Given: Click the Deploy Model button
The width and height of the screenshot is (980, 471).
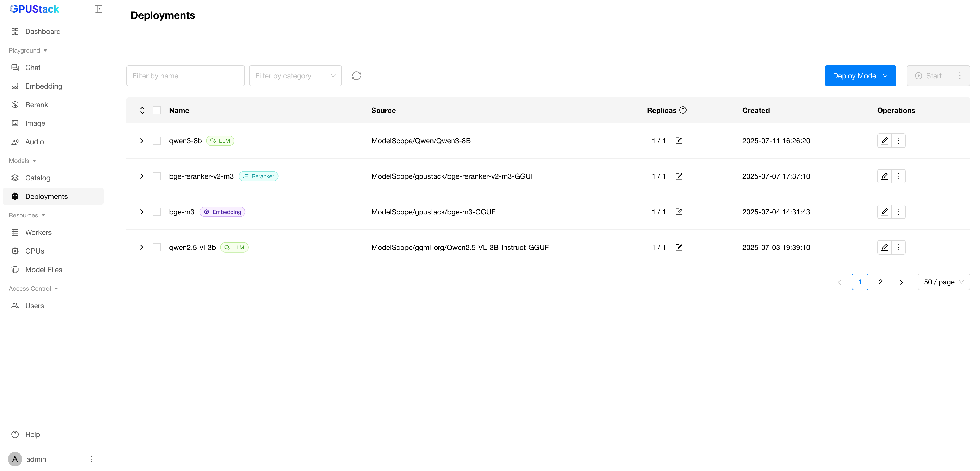Looking at the screenshot, I should pos(860,76).
